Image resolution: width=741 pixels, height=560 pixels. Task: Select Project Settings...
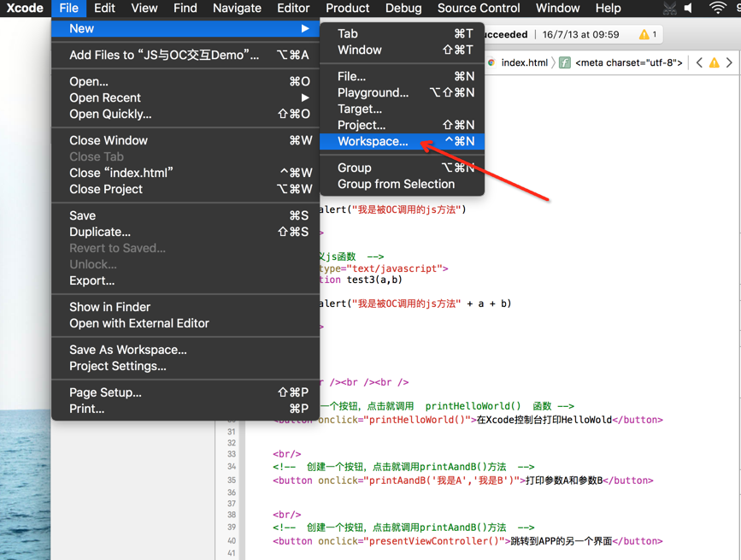(185, 366)
